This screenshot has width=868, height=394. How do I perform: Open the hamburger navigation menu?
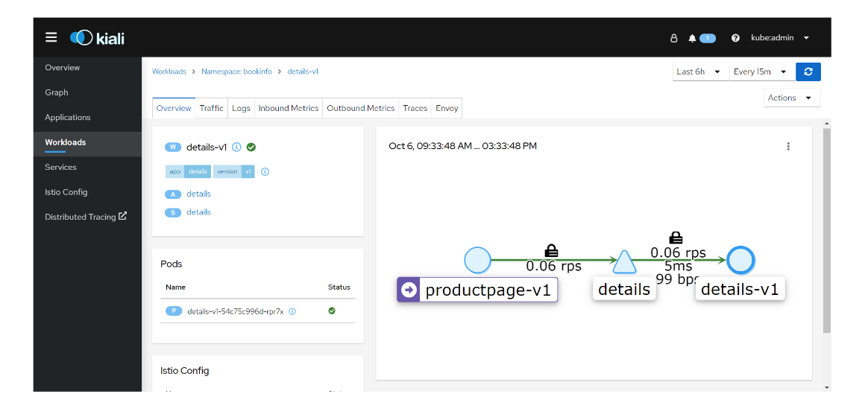[51, 37]
